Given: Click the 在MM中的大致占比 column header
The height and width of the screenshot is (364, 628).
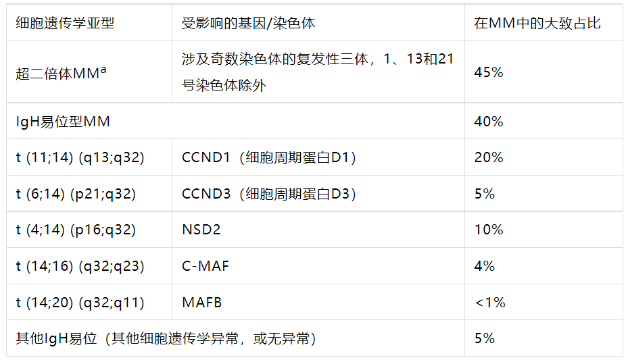Looking at the screenshot, I should 537,23.
